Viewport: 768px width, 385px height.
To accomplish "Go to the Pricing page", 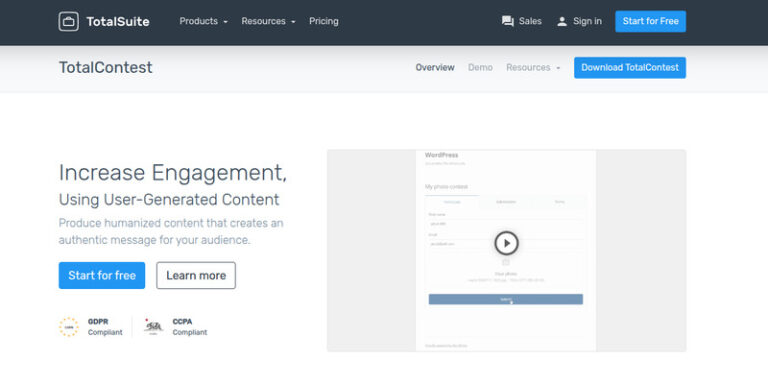I will (x=324, y=21).
